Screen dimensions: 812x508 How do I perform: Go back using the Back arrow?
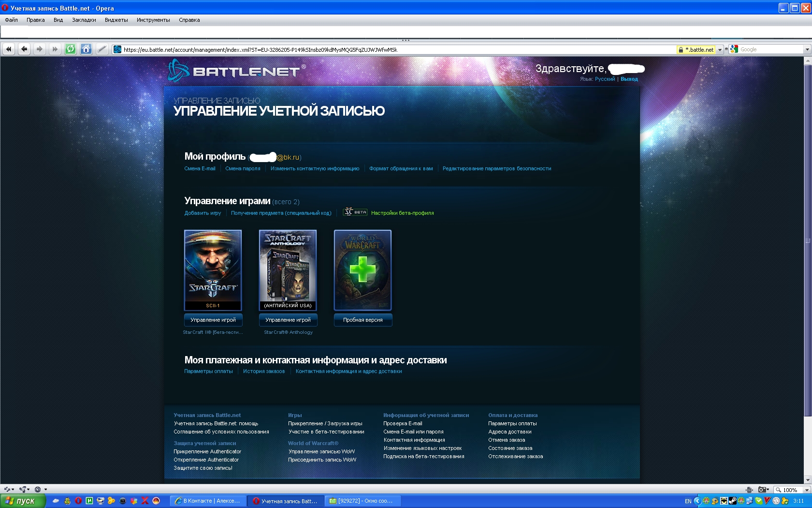click(24, 49)
